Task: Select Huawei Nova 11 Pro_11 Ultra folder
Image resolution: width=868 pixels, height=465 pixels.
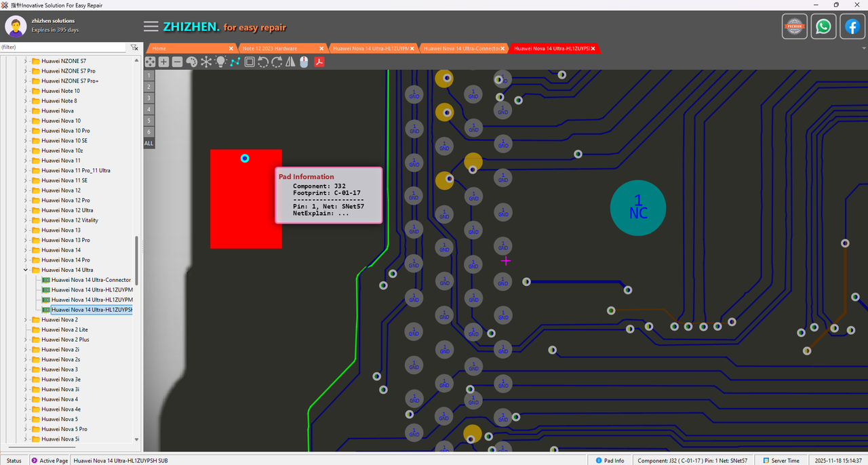Action: click(75, 170)
